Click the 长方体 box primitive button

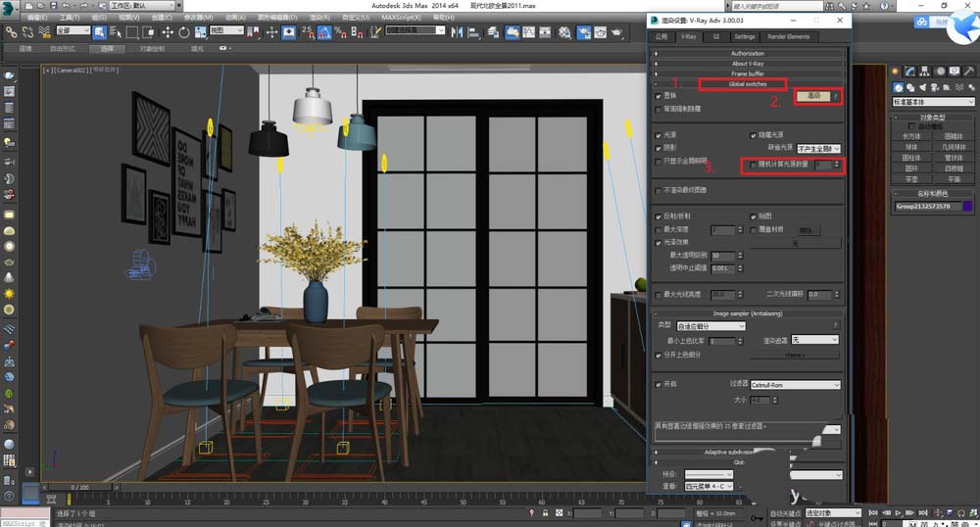tap(912, 136)
